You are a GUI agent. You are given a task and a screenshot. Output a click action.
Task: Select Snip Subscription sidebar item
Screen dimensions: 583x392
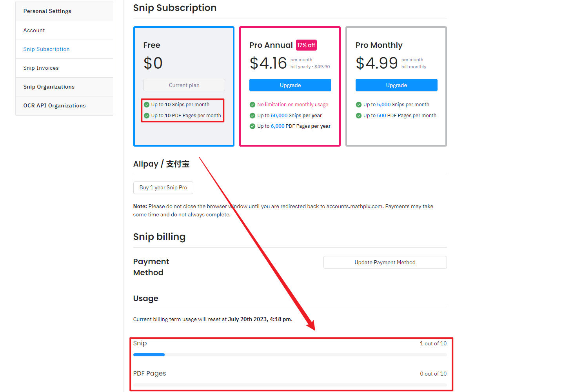(46, 49)
